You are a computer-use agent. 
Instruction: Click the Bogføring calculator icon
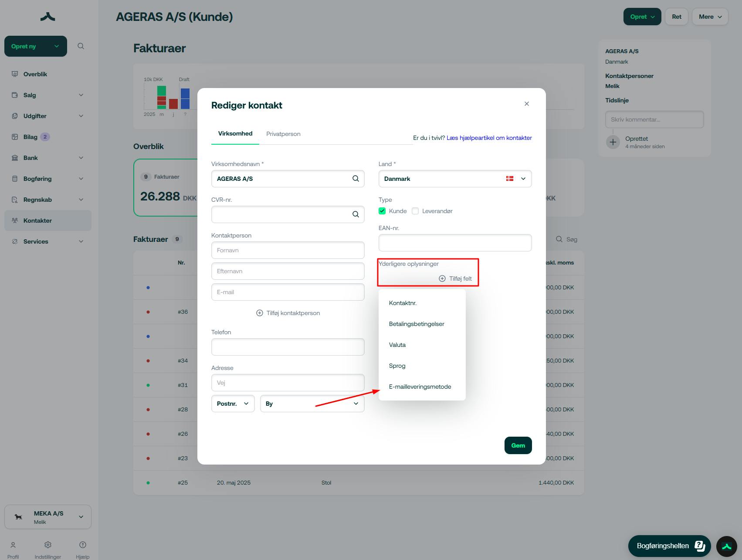tap(15, 179)
